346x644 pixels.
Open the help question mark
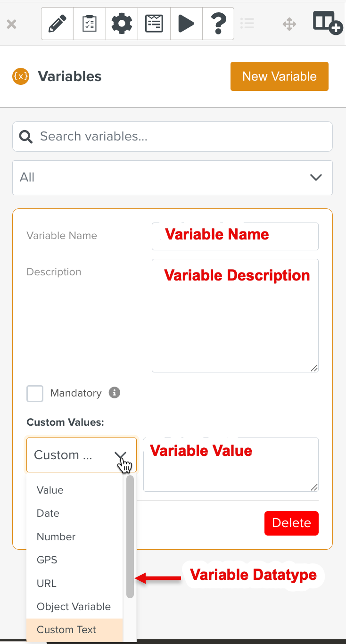click(x=218, y=24)
